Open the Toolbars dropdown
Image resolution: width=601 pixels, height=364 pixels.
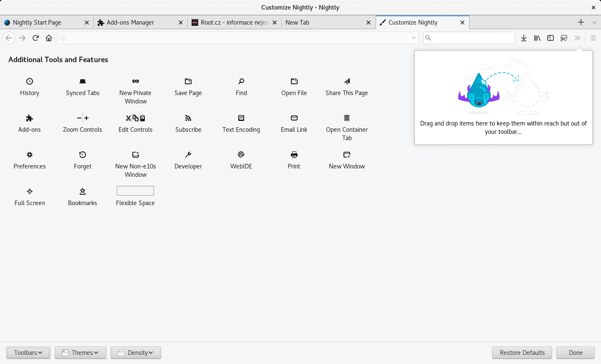(x=28, y=352)
